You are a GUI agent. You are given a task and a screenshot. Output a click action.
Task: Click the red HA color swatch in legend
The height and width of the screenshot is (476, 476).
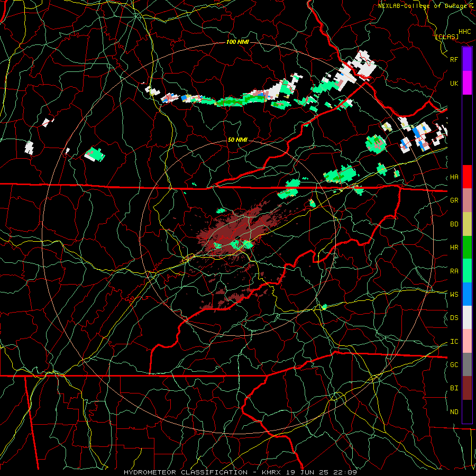[x=467, y=177]
